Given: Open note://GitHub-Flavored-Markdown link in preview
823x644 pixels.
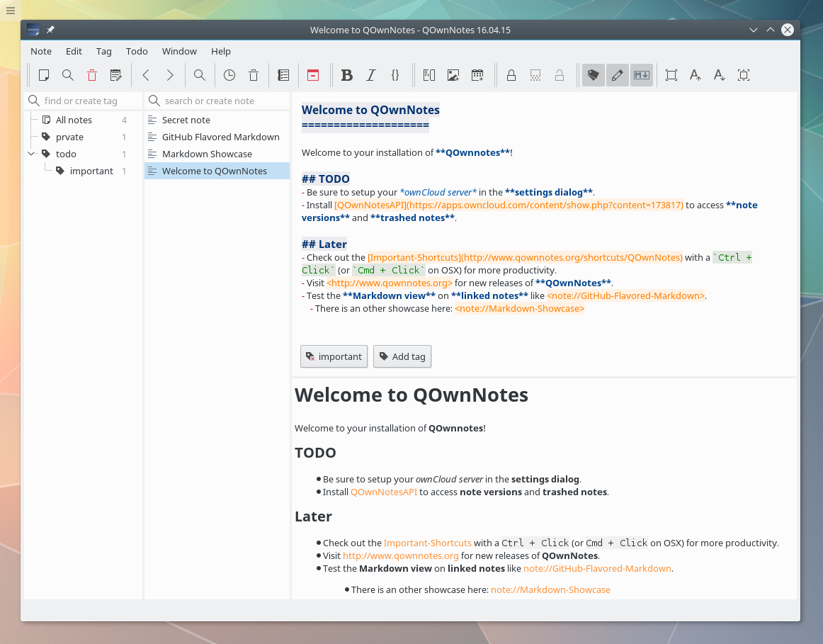Looking at the screenshot, I should point(597,568).
